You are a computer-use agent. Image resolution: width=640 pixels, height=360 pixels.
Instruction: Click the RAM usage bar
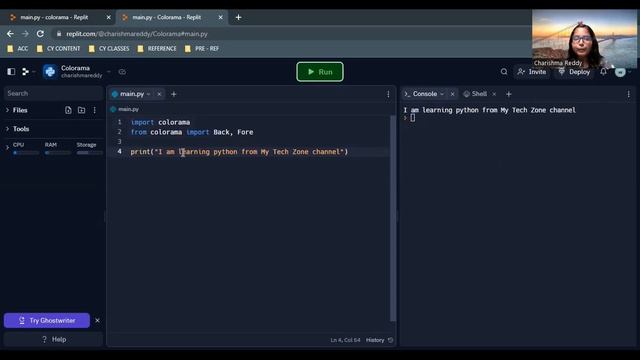pos(58,153)
